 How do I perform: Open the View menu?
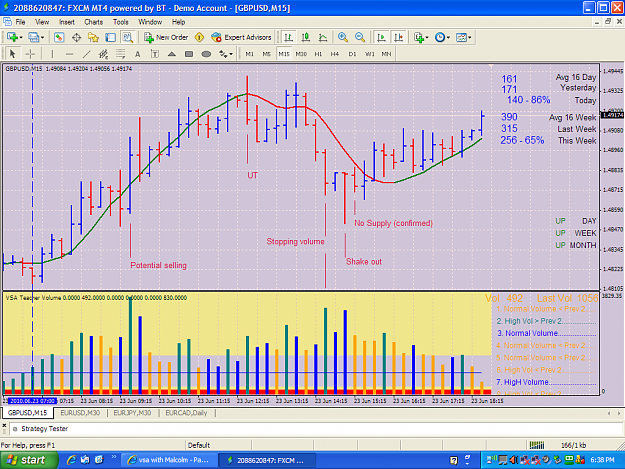(x=42, y=22)
